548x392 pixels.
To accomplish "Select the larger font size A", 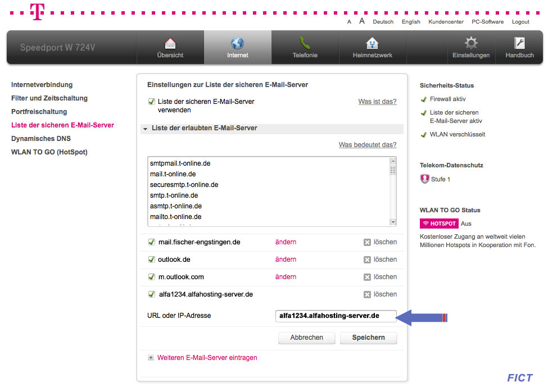I will tap(362, 21).
